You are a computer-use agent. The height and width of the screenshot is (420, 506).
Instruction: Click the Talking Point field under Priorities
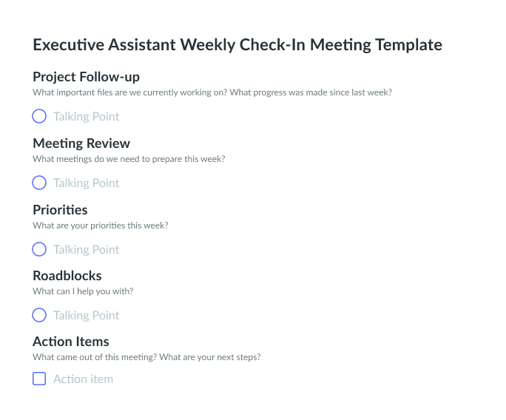click(x=86, y=249)
